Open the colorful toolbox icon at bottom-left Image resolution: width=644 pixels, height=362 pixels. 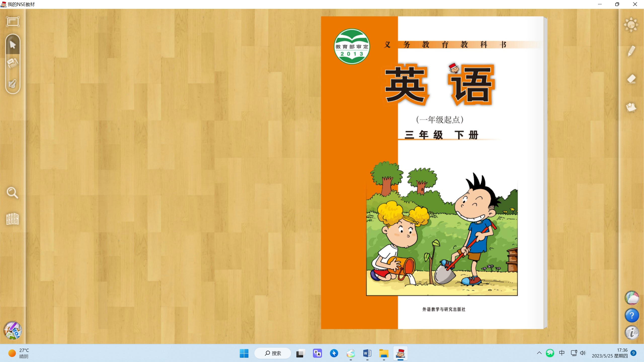(x=13, y=330)
